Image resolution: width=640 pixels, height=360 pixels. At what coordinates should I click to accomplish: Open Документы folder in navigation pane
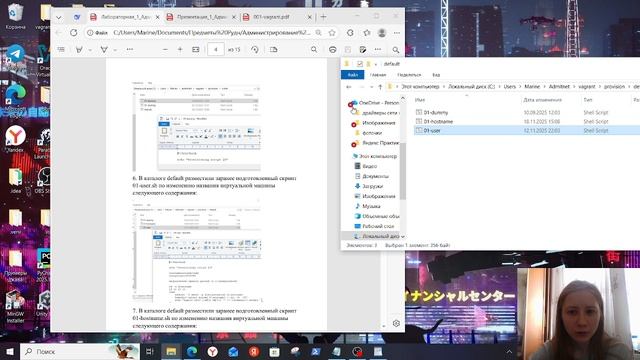tap(371, 176)
